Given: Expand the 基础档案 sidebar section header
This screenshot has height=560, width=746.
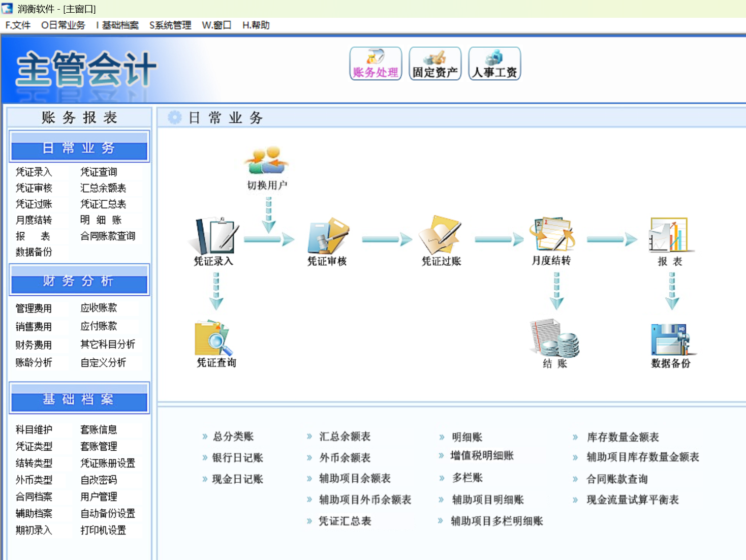Looking at the screenshot, I should click(79, 399).
